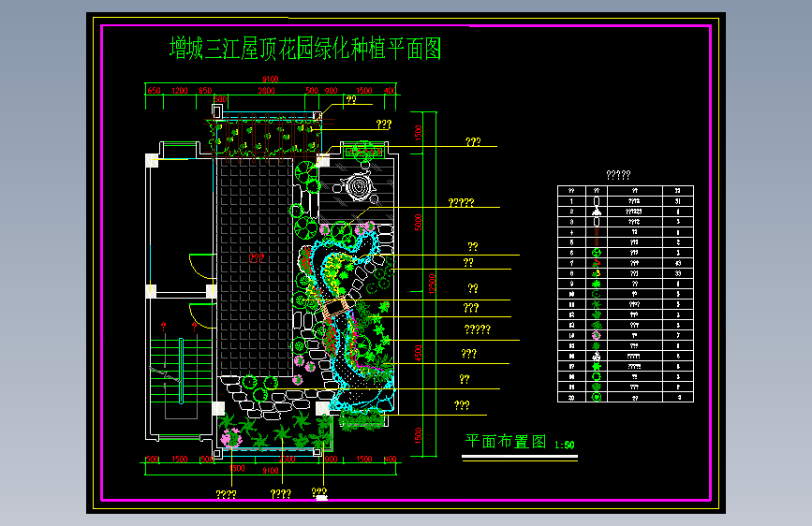Click the white row 2 legend symbol
The image size is (812, 526).
tap(597, 212)
